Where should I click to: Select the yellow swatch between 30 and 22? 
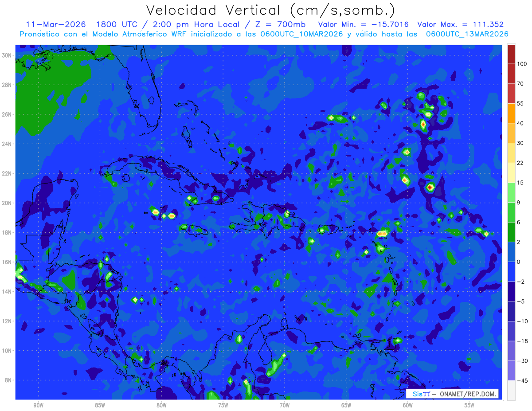point(511,153)
